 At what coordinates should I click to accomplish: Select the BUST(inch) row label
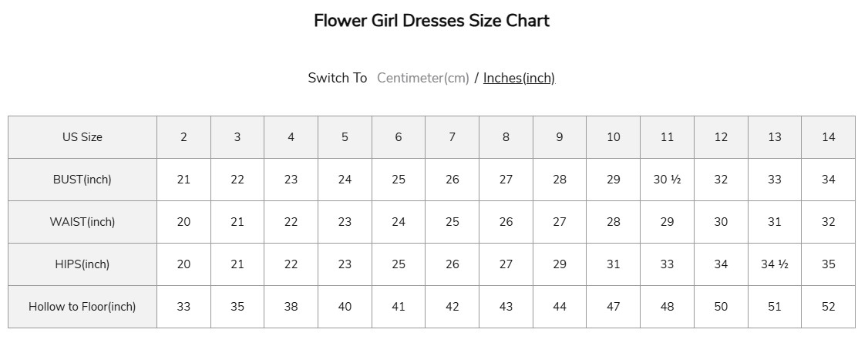(82, 180)
